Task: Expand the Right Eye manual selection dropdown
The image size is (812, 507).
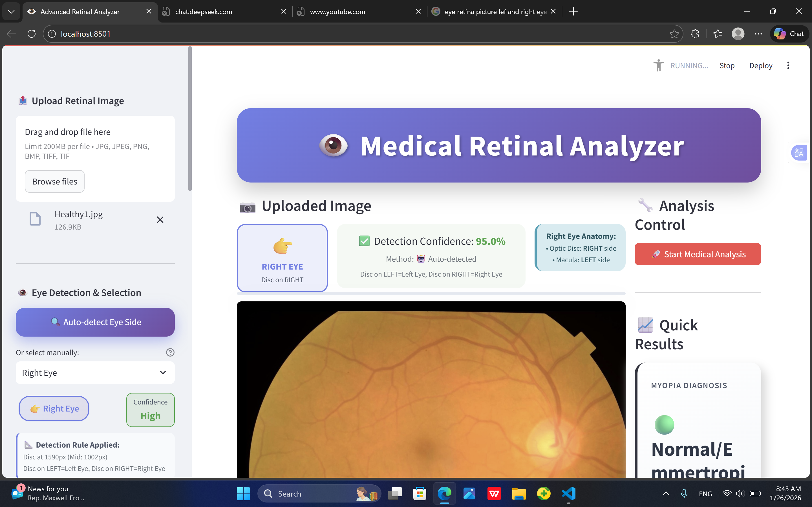Action: click(95, 373)
